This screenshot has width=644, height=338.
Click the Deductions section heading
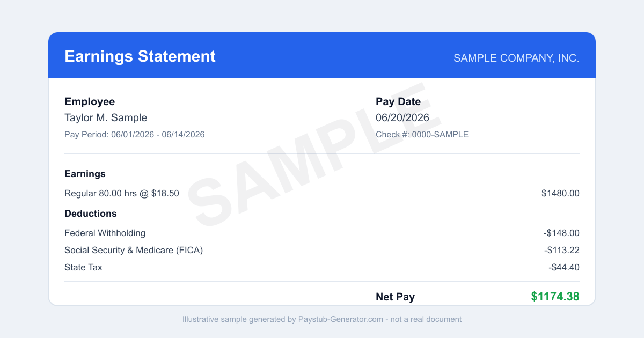point(91,214)
